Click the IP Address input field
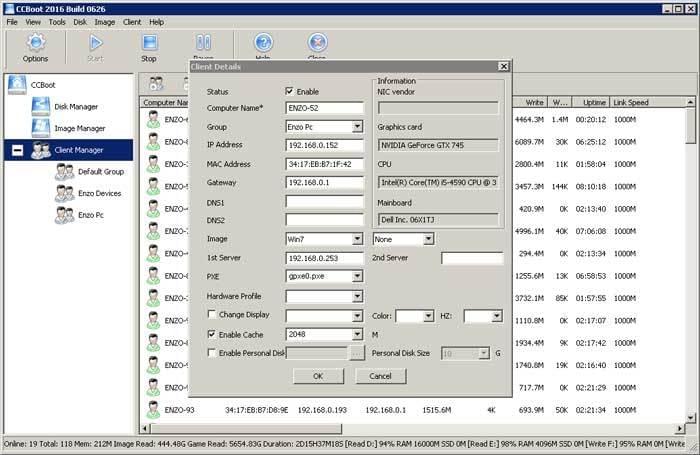Screen dimensions: 700x455 tap(324, 145)
